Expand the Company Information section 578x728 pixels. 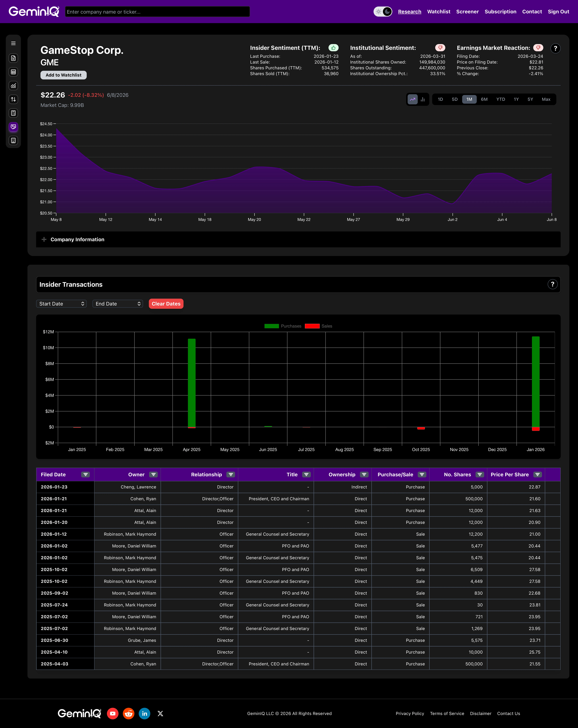(x=298, y=239)
